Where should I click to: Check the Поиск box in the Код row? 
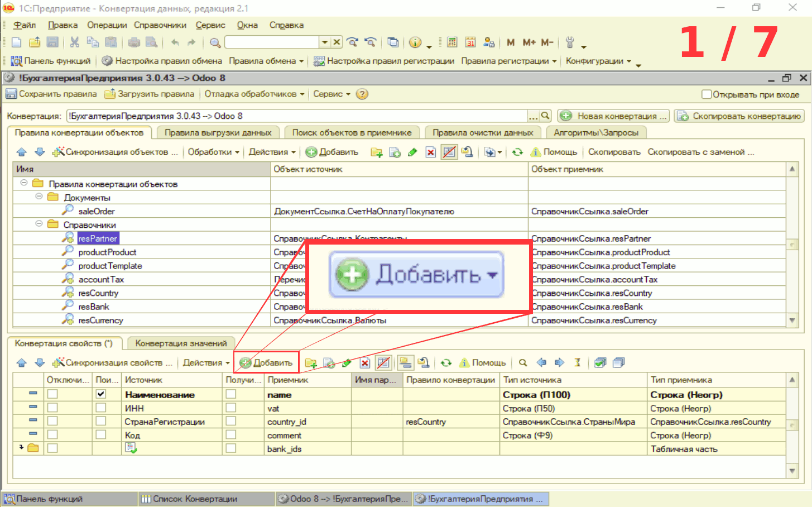coord(100,434)
